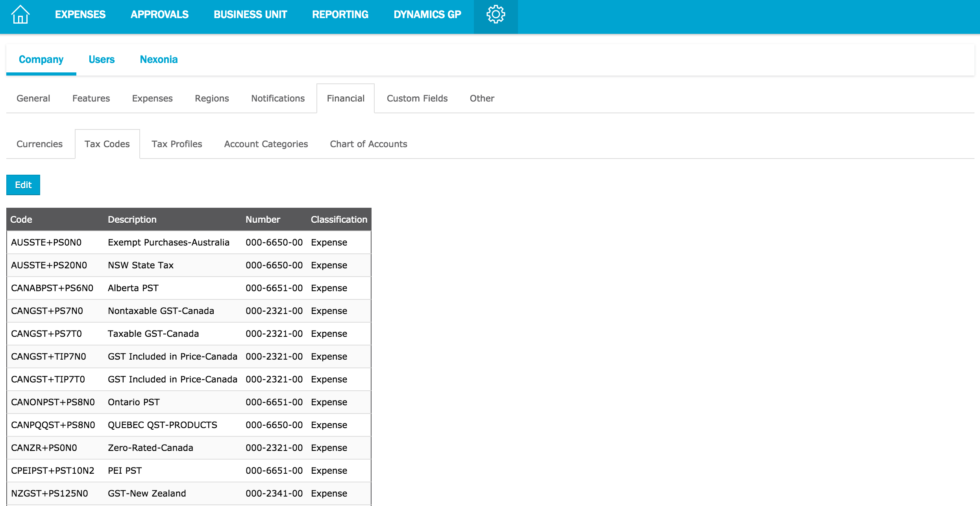Open the Expenses top menu
Screen dimensions: 980x506
[x=80, y=15]
